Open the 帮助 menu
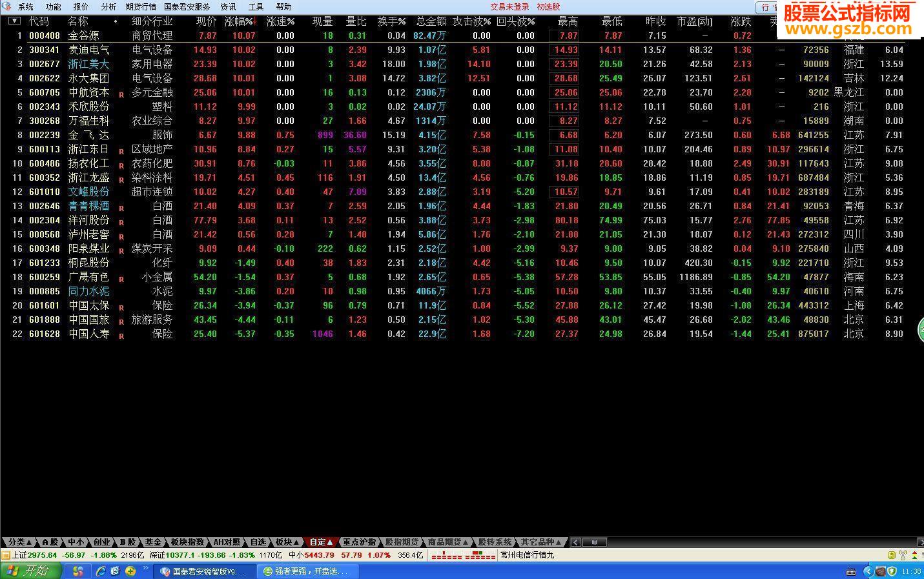The width and height of the screenshot is (924, 579). coord(283,7)
